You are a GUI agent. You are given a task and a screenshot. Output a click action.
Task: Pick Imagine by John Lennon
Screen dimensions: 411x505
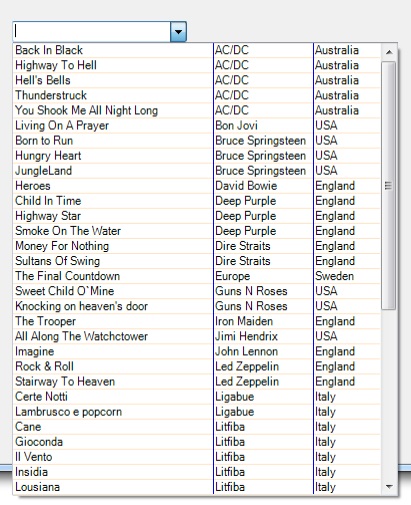197,351
